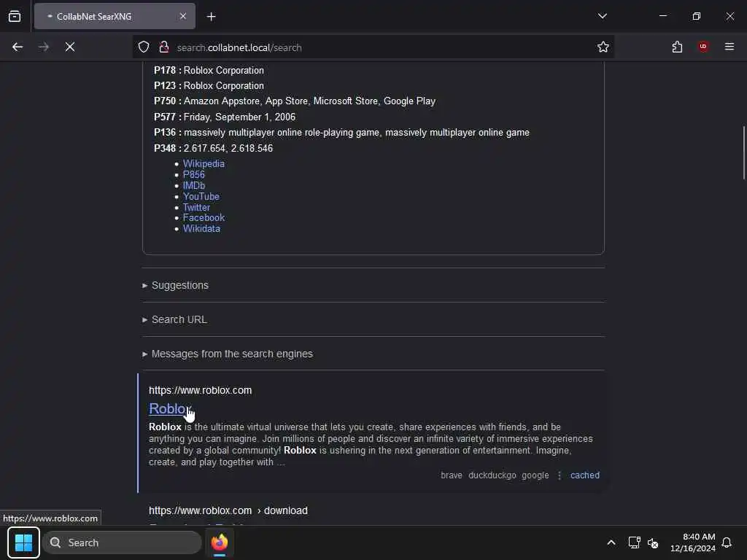Click the P123 Roblox Corporation row

click(209, 86)
